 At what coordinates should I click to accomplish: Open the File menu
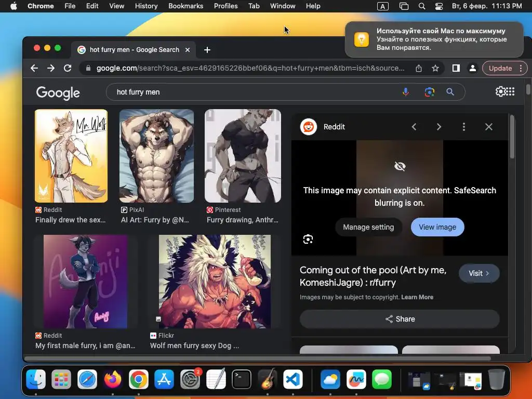70,6
